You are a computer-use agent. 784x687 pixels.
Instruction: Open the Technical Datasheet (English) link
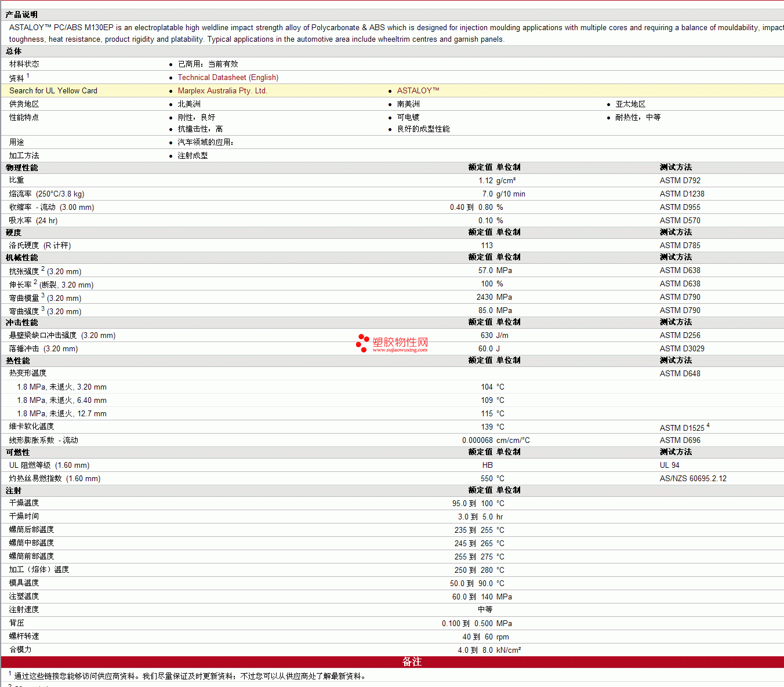point(228,77)
